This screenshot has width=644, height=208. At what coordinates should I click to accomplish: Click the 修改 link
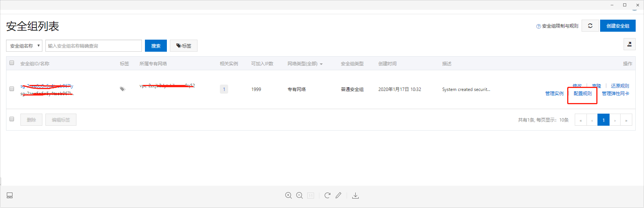tap(577, 86)
